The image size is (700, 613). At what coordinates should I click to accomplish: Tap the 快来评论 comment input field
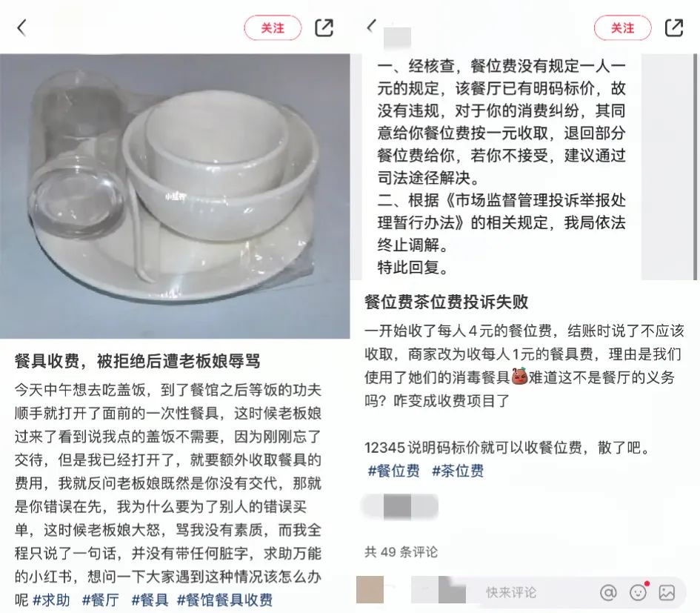click(x=511, y=592)
